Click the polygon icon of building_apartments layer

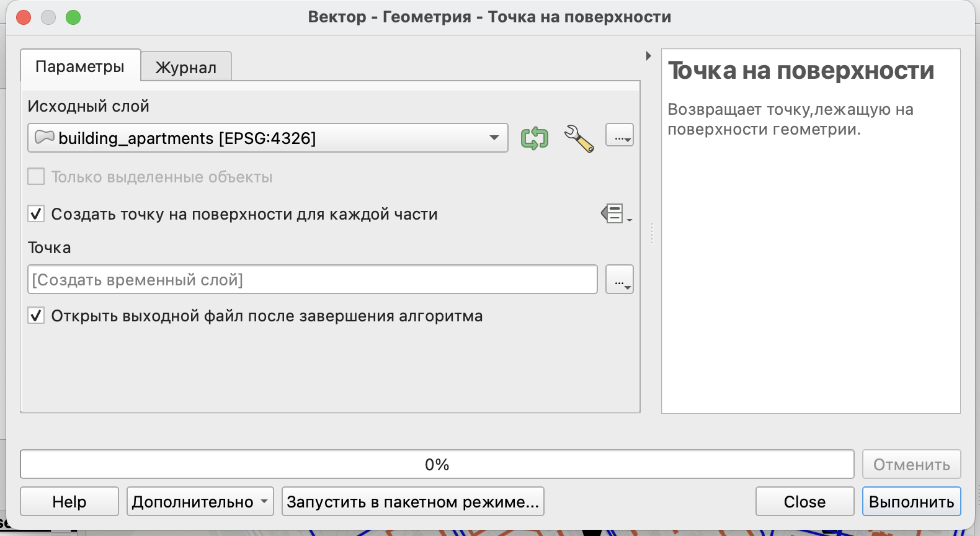pyautogui.click(x=44, y=137)
